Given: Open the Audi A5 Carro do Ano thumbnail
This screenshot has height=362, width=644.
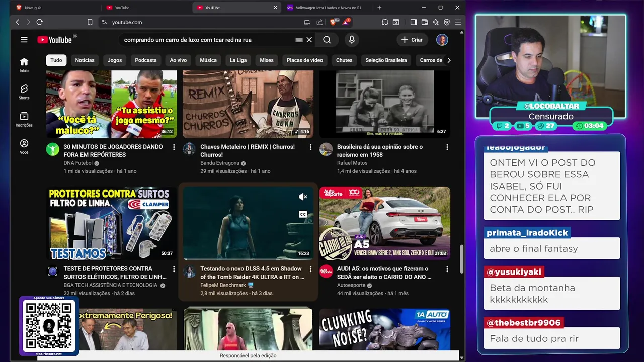Looking at the screenshot, I should point(385,223).
